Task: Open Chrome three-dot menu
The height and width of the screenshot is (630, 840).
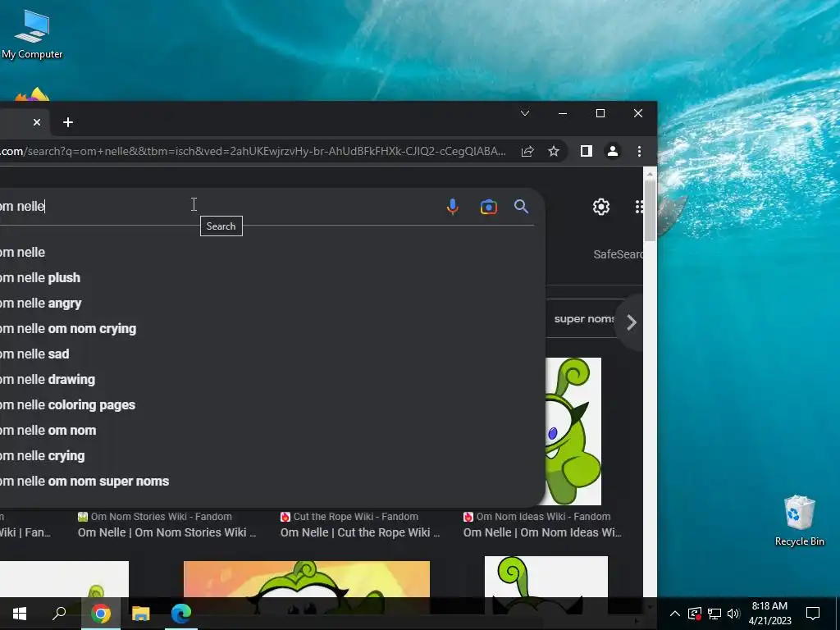Action: (x=639, y=151)
